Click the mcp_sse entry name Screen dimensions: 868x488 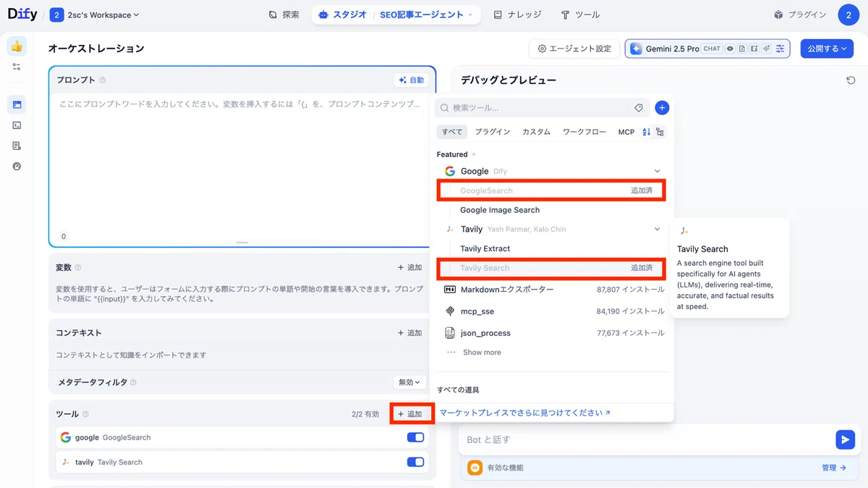(x=477, y=311)
